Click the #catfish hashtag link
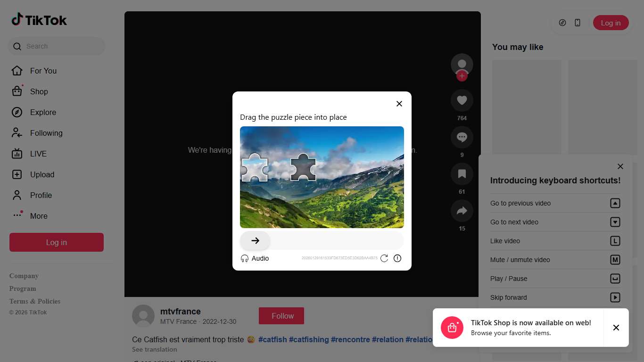Viewport: 644px width, 362px height. [272, 339]
